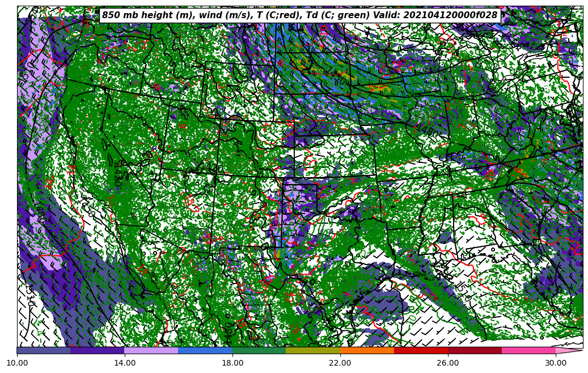This screenshot has height=373, width=588.
Task: Click the hot pink 28–30 colorbar segment
Action: 529,350
